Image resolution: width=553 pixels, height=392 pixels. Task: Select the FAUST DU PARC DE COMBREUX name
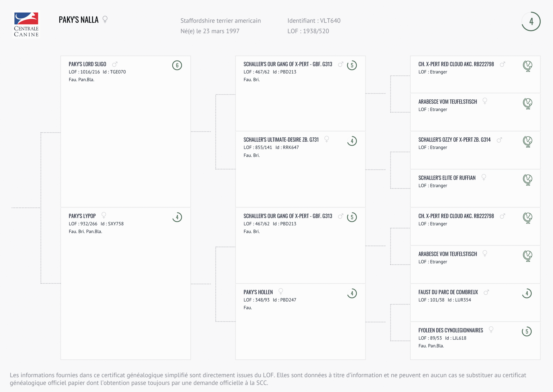(x=448, y=292)
